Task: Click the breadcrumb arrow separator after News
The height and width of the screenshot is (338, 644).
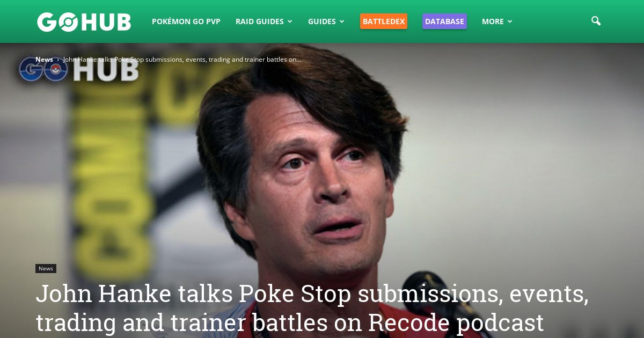Action: click(x=58, y=60)
